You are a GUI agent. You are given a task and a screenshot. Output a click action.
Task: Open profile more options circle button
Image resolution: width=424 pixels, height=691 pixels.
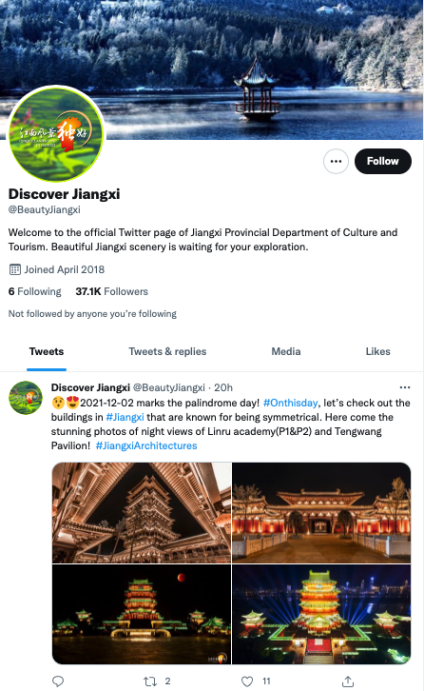tap(336, 161)
